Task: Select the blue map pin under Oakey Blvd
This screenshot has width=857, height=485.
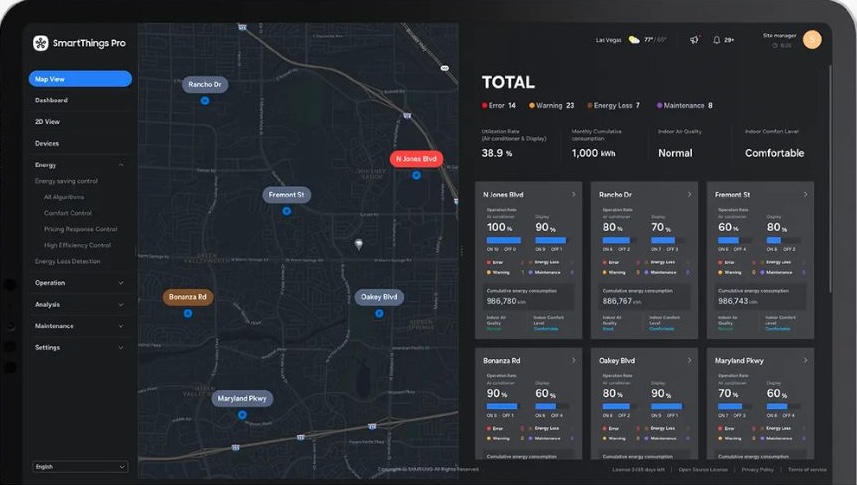Action: [x=379, y=313]
